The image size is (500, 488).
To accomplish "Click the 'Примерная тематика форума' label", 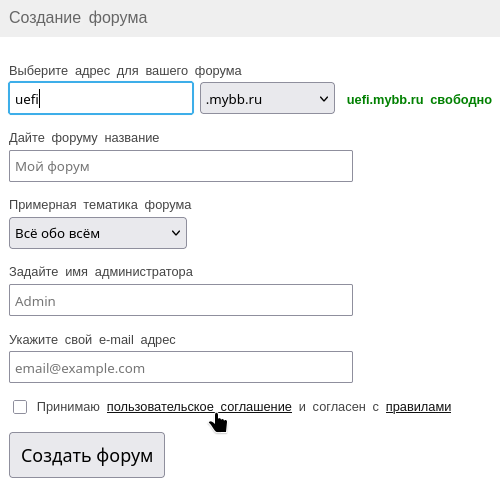I will (100, 205).
